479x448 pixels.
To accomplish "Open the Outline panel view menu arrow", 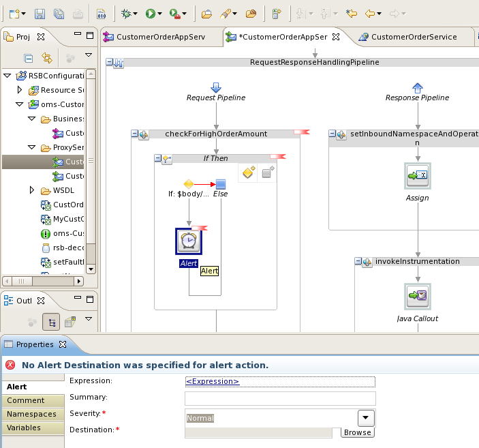I will [89, 319].
